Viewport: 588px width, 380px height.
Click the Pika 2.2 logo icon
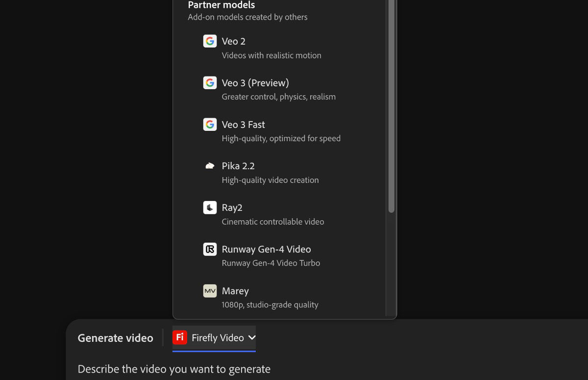tap(210, 166)
